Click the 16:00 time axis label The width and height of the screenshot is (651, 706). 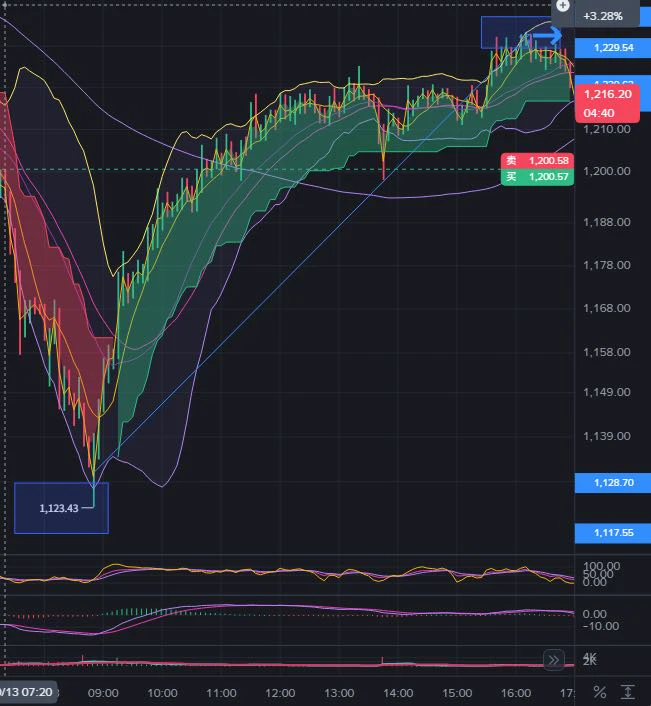516,693
